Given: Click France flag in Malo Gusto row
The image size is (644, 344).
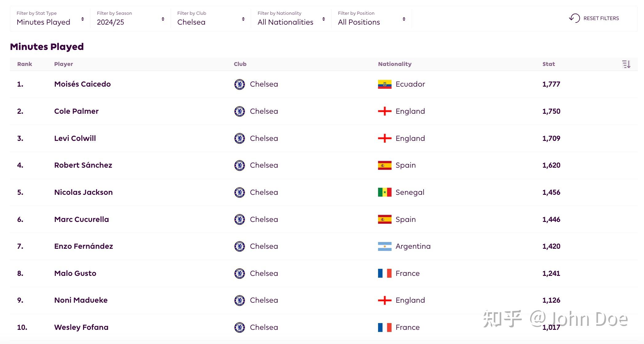Looking at the screenshot, I should [384, 273].
